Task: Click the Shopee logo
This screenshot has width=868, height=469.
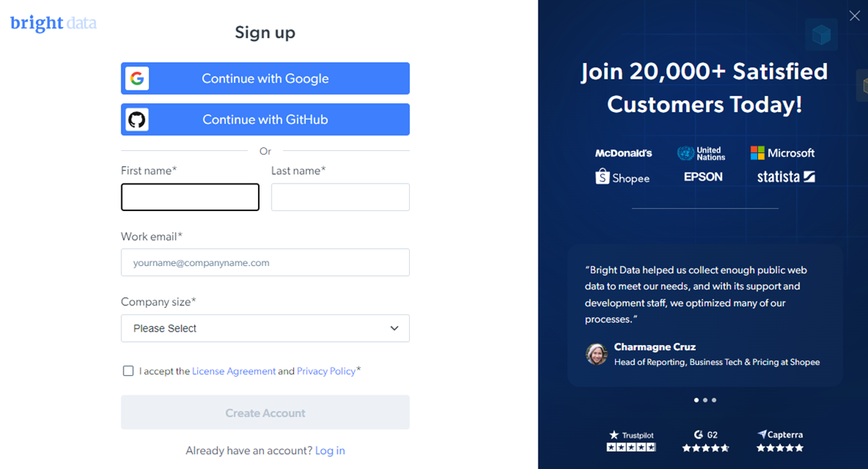Action: pyautogui.click(x=623, y=178)
